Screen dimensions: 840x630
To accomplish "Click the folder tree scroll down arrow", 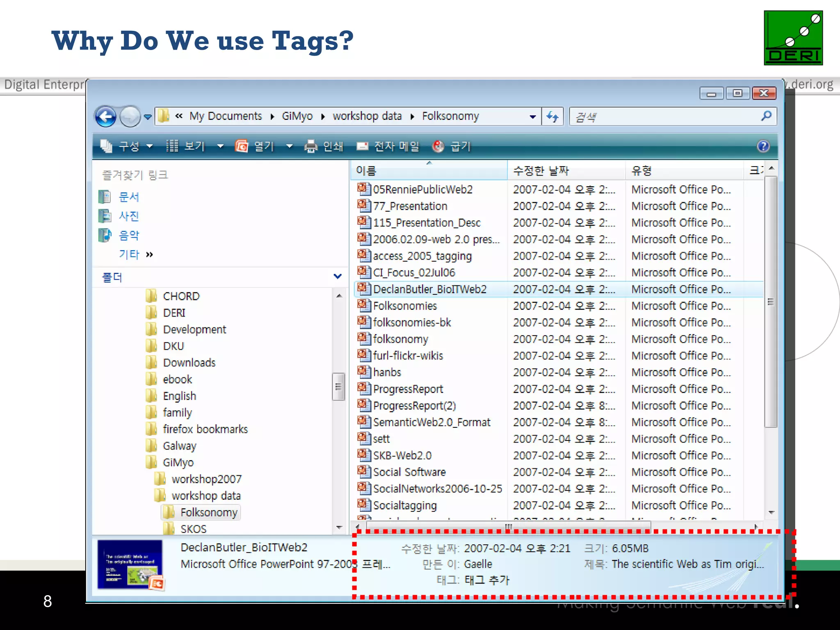I will [339, 527].
